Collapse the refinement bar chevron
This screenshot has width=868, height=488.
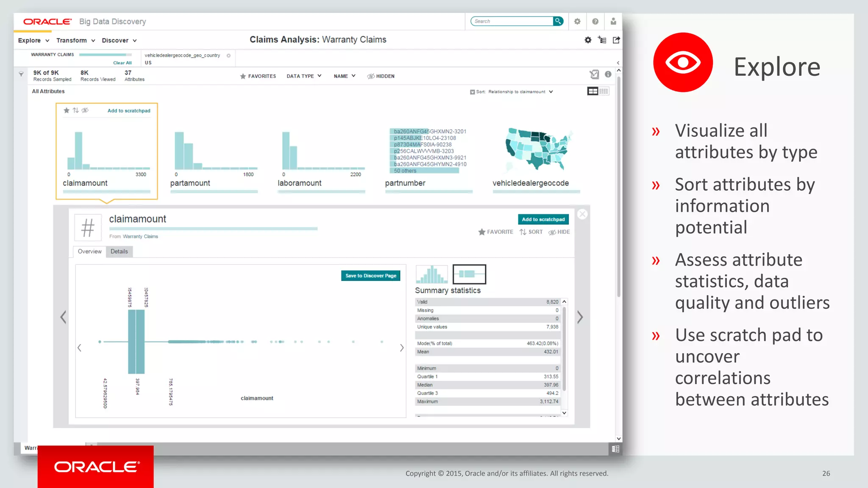pyautogui.click(x=618, y=63)
